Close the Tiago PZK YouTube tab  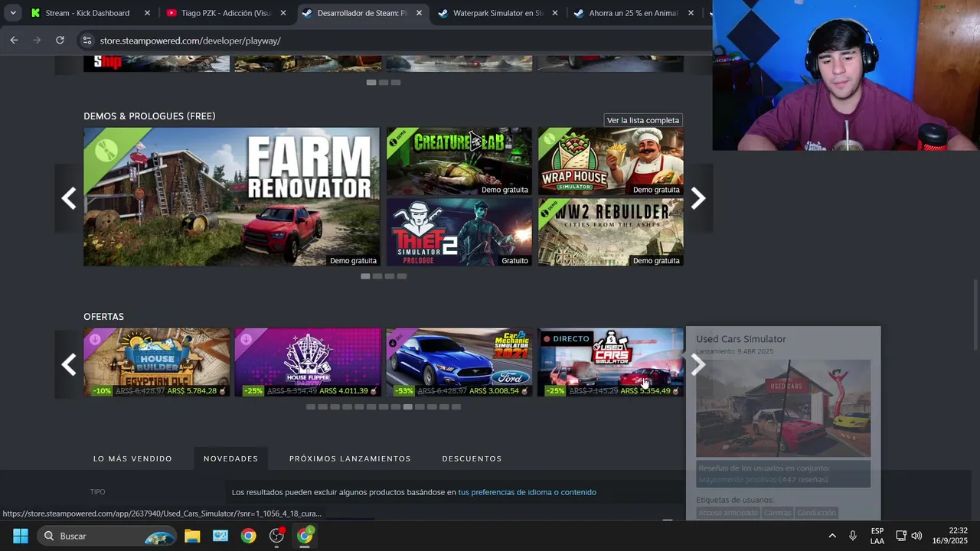tap(283, 13)
